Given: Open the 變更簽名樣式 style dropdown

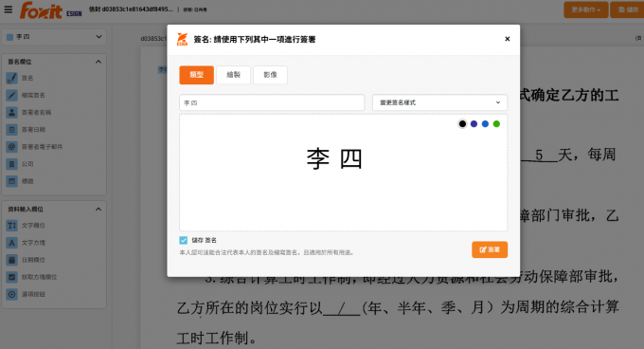Looking at the screenshot, I should 439,102.
